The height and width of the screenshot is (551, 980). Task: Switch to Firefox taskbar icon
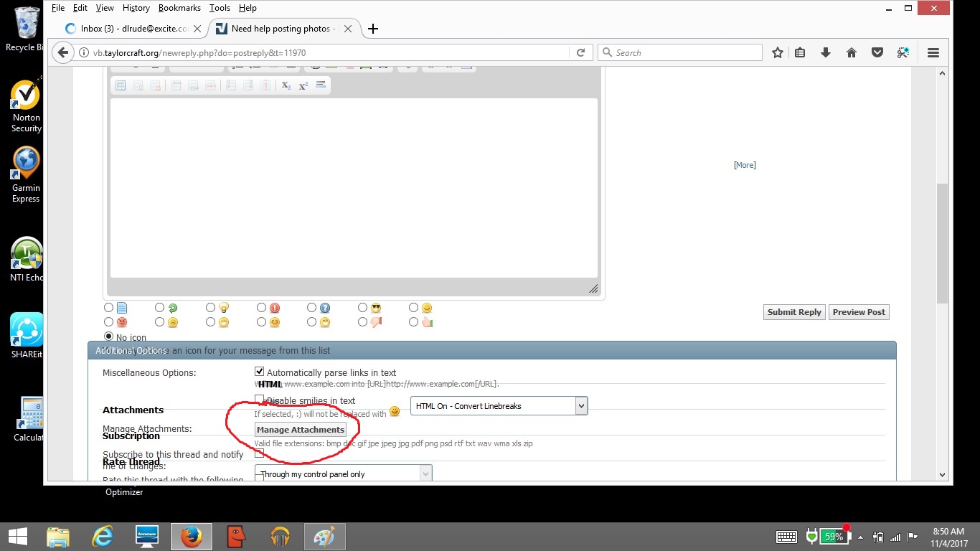(192, 537)
